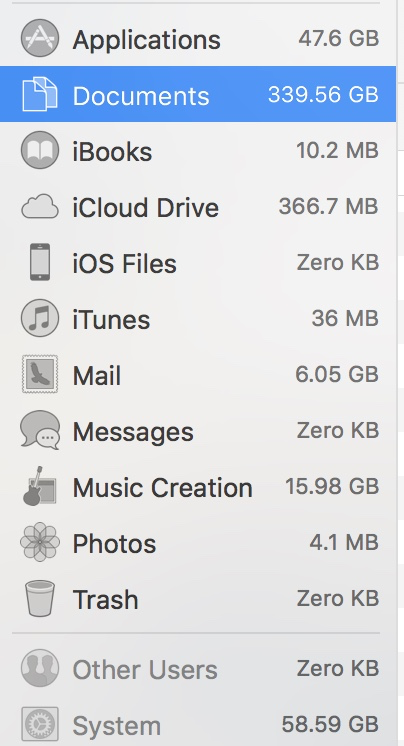Click the System gear icon
Screen dimensions: 404x746
(40, 725)
